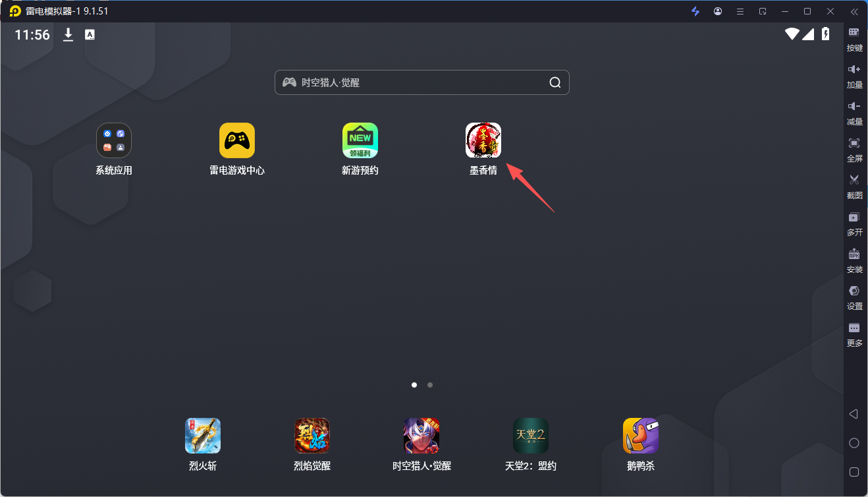
Task: Open Android recent apps square button
Action: [854, 472]
